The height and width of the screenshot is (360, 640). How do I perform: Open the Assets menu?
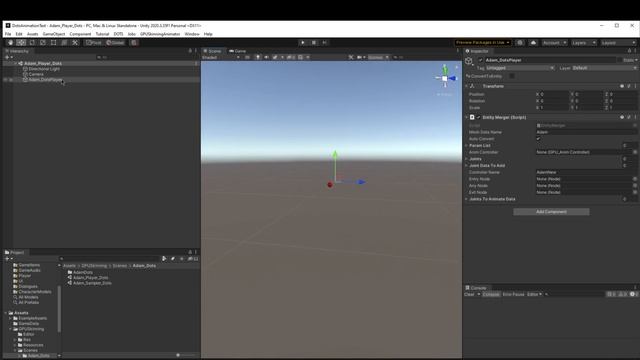click(x=32, y=34)
